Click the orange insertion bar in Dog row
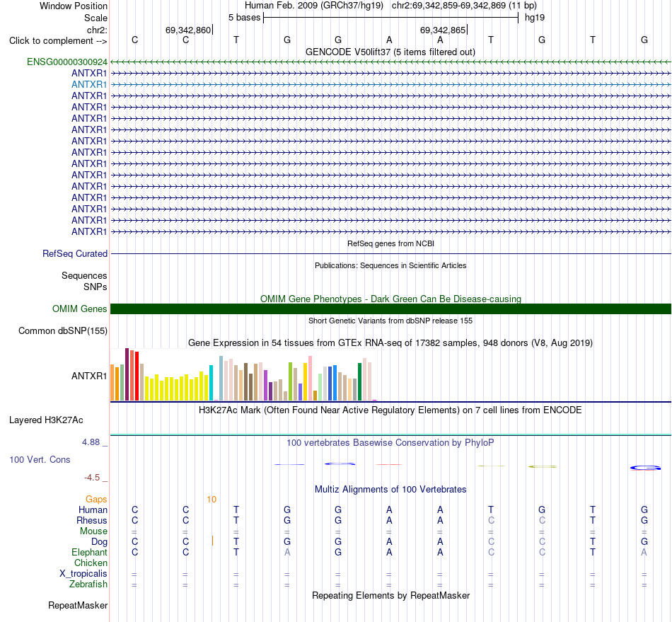 pyautogui.click(x=213, y=541)
